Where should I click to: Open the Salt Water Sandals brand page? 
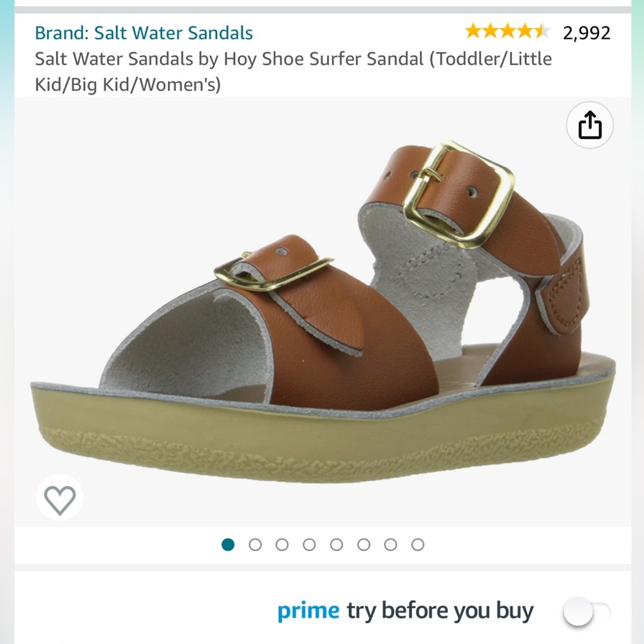click(x=142, y=31)
